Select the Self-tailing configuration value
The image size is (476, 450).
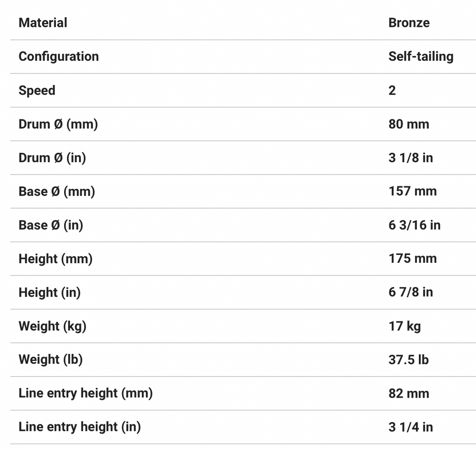421,57
